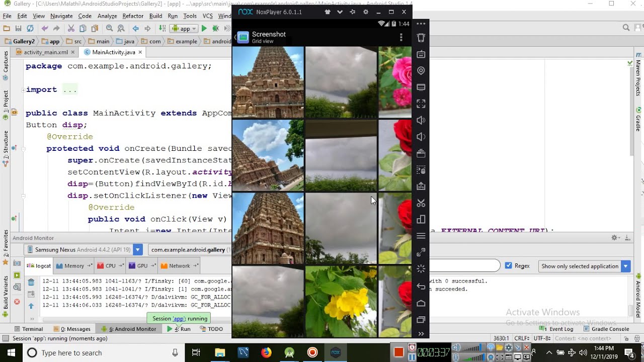Click the Nox keyboard control icon
The height and width of the screenshot is (362, 644).
click(x=421, y=54)
